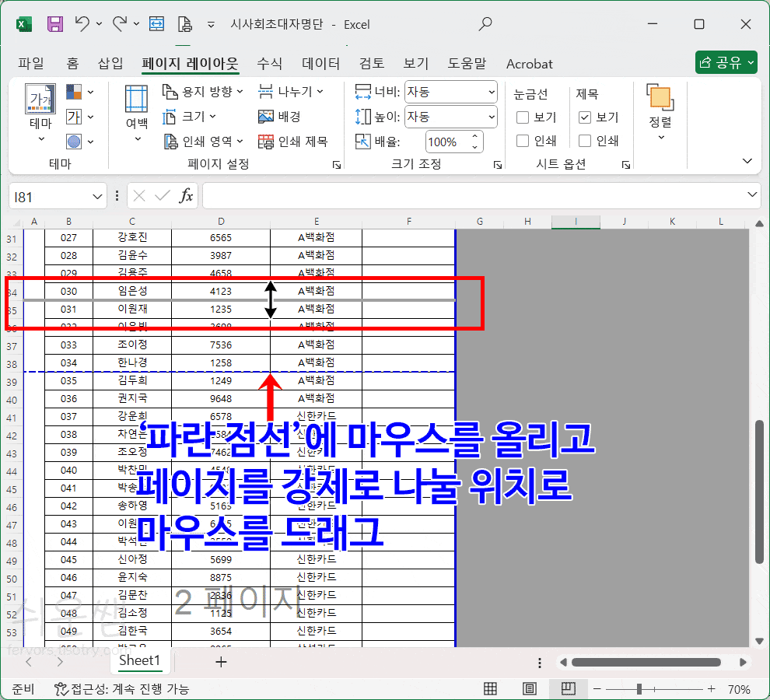770x700 pixels.
Task: Open the 나누기 breaks menu
Action: [291, 91]
